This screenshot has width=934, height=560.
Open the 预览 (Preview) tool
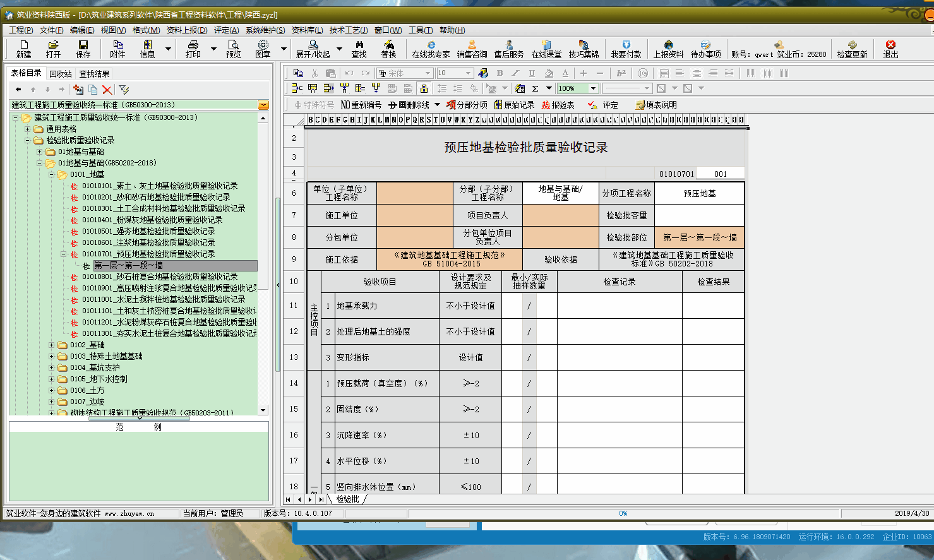click(x=233, y=49)
